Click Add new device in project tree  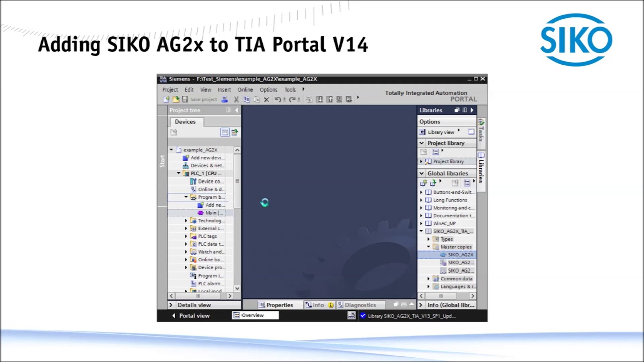[x=203, y=158]
